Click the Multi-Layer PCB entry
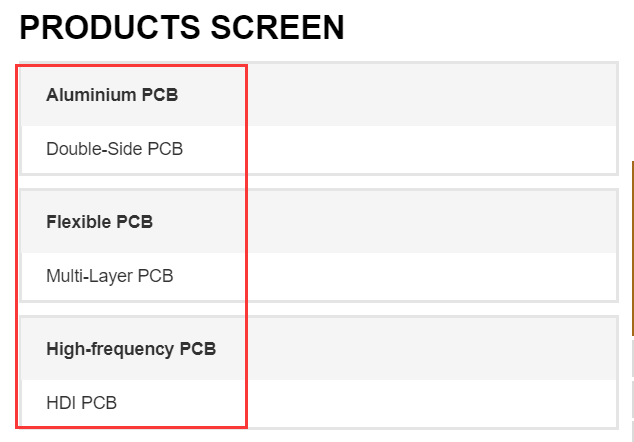The width and height of the screenshot is (634, 442). 109,275
